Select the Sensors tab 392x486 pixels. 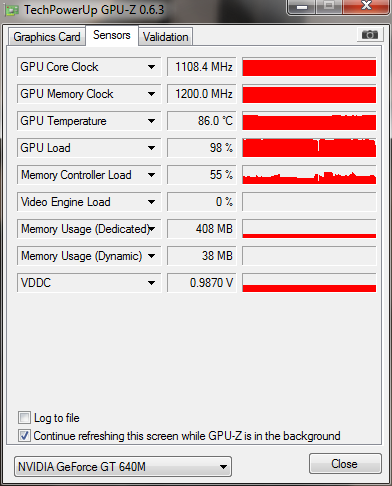coord(112,35)
